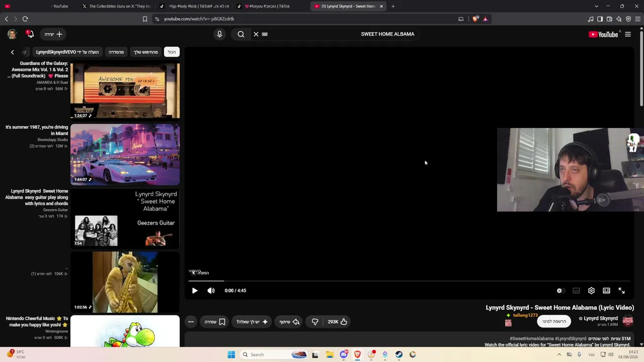Open the Brave Rewards triangle icon
The image size is (644, 362).
486,19
